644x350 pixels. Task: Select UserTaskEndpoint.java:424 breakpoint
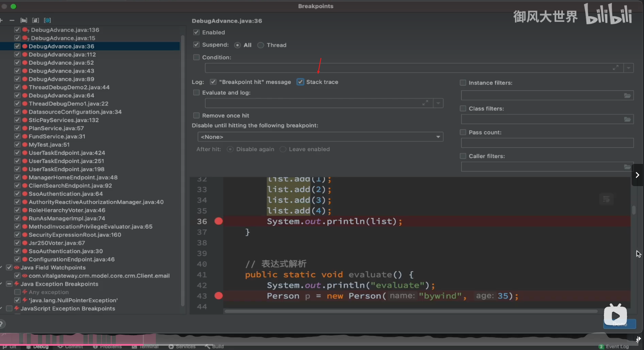[x=67, y=153]
